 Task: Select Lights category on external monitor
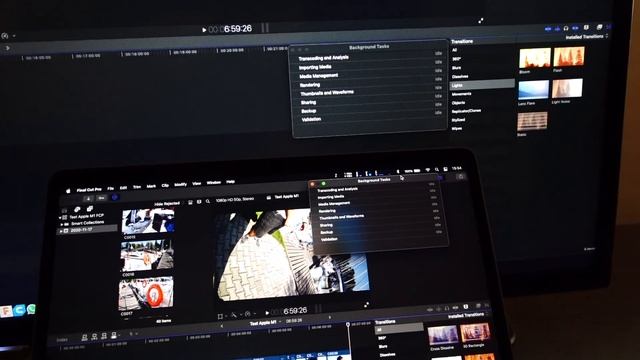[482, 85]
